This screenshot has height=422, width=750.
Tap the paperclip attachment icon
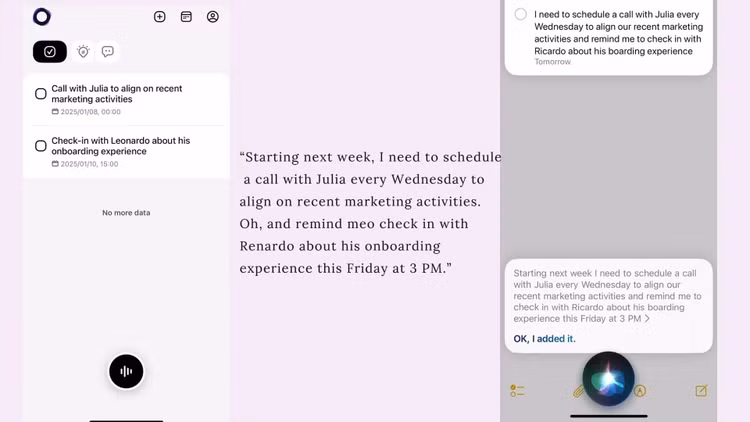578,391
